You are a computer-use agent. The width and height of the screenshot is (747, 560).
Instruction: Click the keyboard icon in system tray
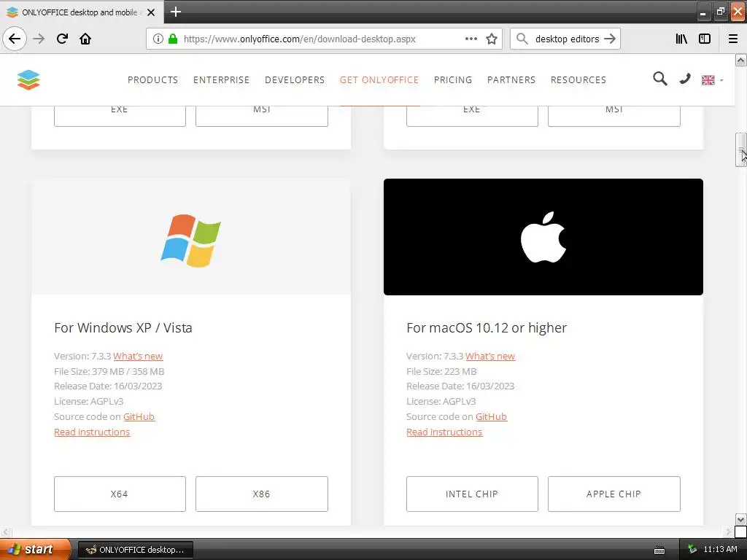click(x=659, y=551)
